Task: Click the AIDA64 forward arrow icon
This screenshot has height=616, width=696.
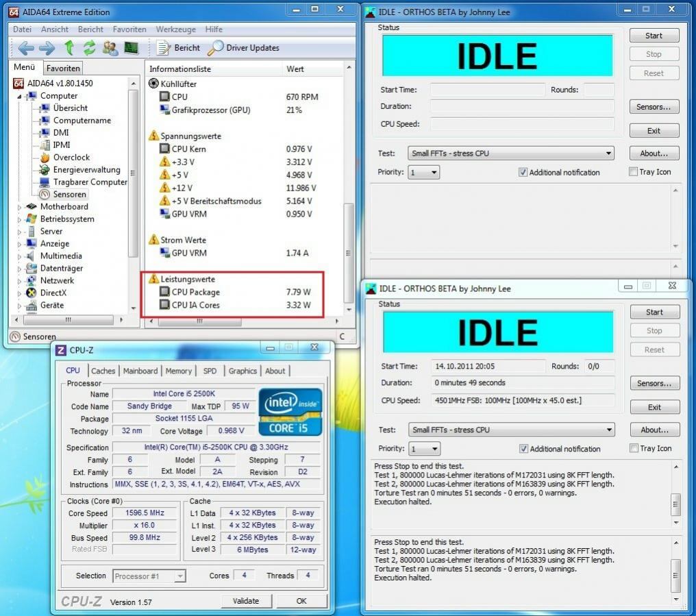Action: point(47,47)
